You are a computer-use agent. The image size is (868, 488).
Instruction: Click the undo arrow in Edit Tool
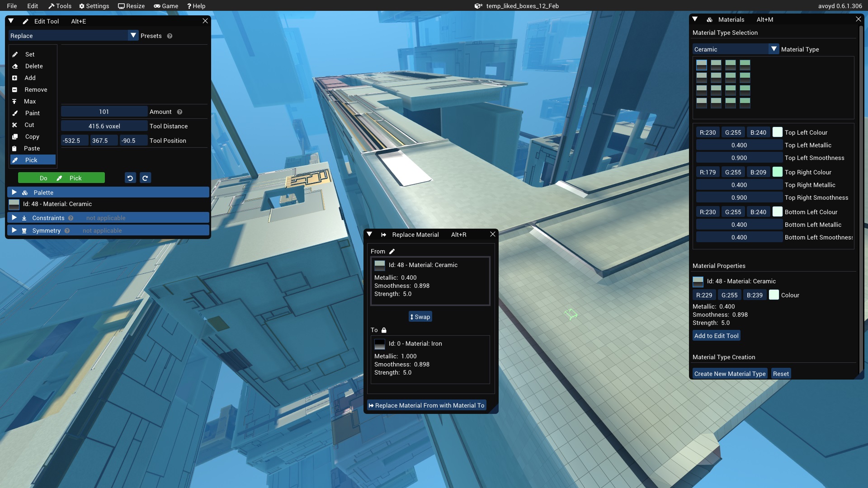coord(130,178)
